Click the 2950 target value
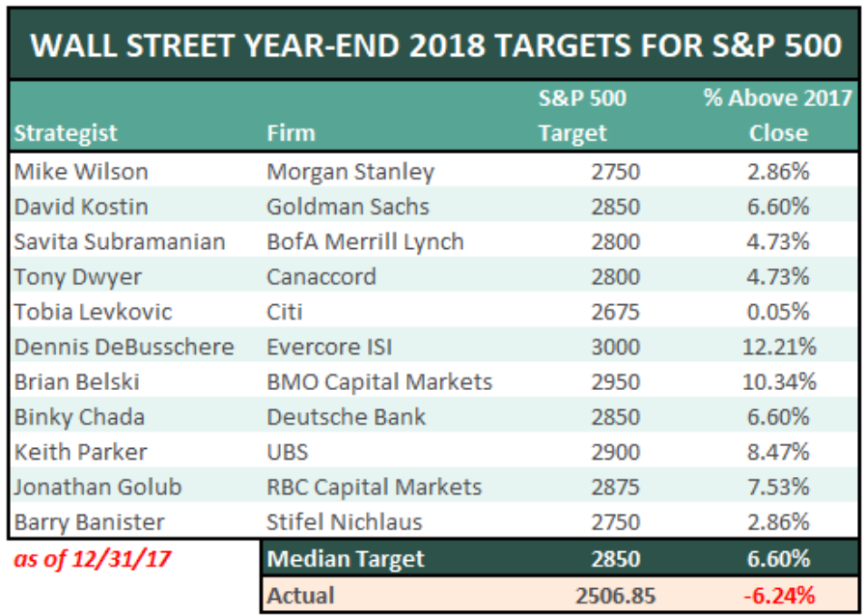The height and width of the screenshot is (616, 865). [616, 382]
